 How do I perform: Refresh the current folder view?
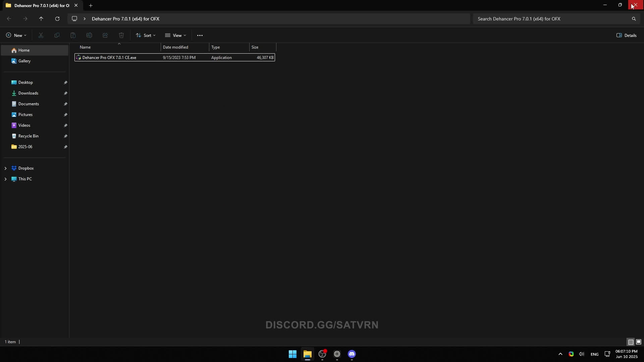click(x=57, y=19)
